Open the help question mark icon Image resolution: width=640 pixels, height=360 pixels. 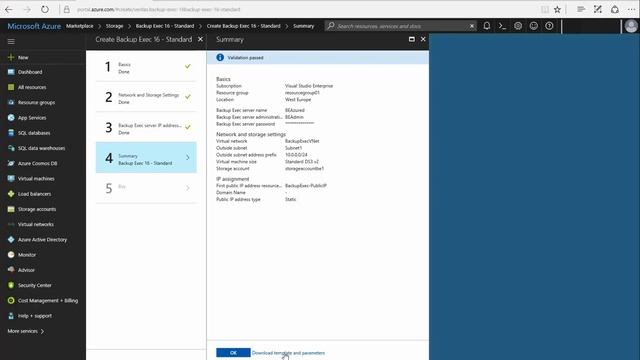pyautogui.click(x=549, y=26)
